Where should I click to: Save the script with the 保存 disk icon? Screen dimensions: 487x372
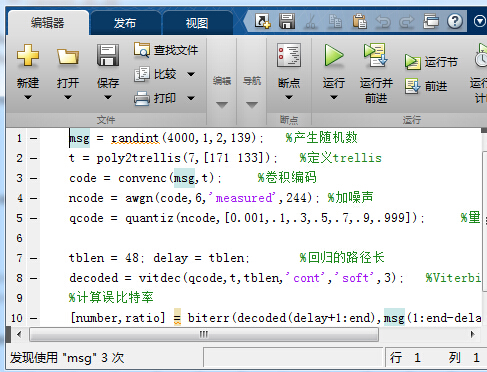[x=108, y=55]
